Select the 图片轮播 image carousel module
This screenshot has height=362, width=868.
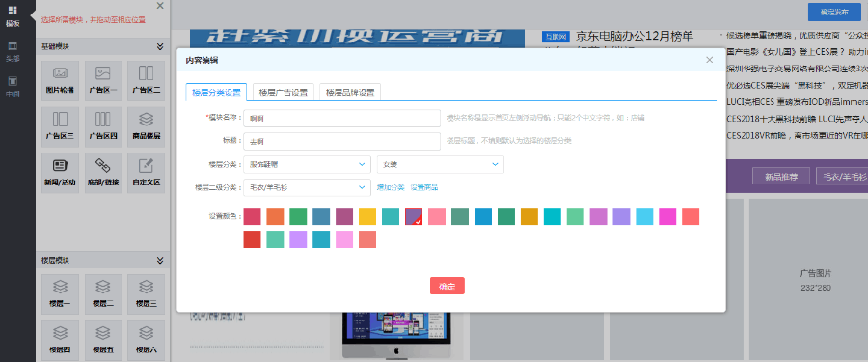pyautogui.click(x=60, y=80)
